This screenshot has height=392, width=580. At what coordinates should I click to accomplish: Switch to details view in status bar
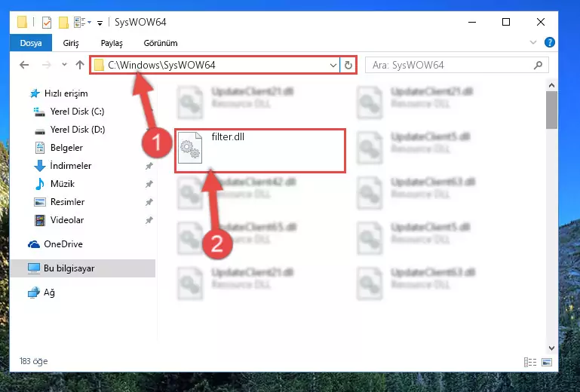(x=529, y=362)
